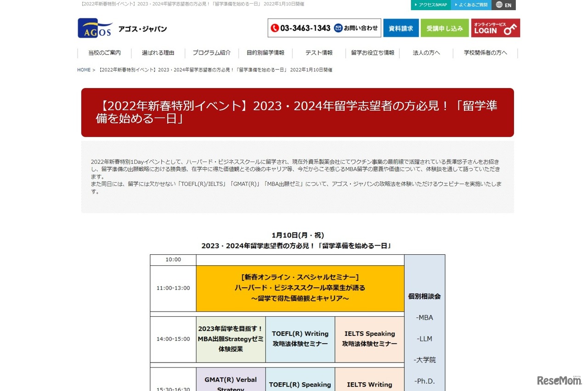
Task: Click the key icon on LOGIN button
Action: click(509, 29)
